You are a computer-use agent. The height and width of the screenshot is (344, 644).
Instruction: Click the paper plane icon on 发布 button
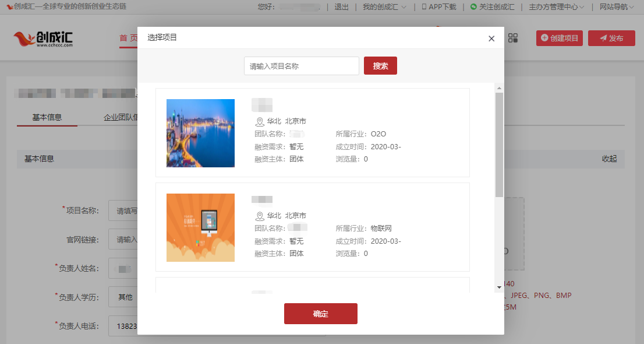[603, 38]
